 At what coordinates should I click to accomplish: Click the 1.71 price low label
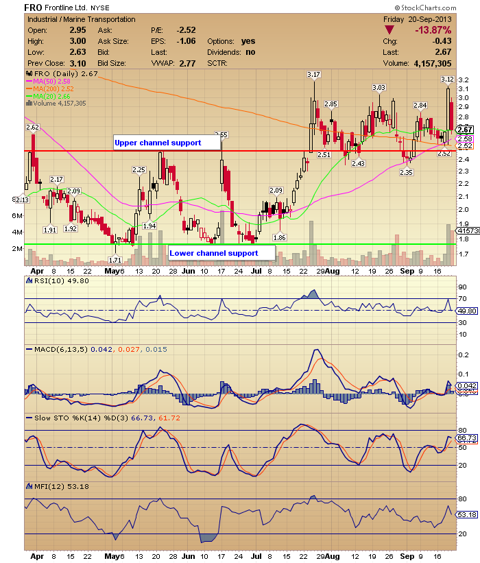tap(115, 260)
